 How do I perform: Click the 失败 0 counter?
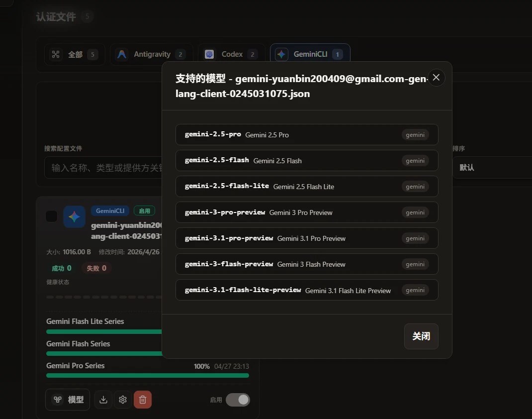point(96,268)
